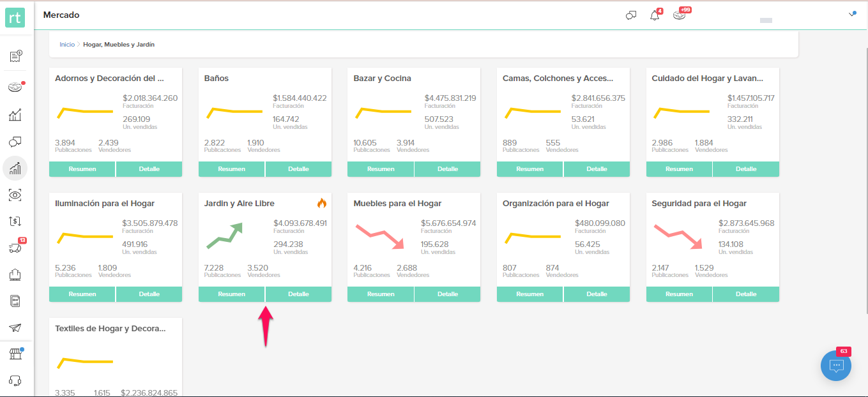Click the $2.236.824.865 value on Textiles card
868x397 pixels.
149,393
